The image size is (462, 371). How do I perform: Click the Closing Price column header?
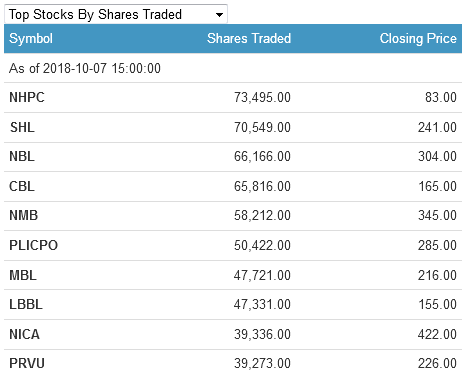(x=418, y=38)
